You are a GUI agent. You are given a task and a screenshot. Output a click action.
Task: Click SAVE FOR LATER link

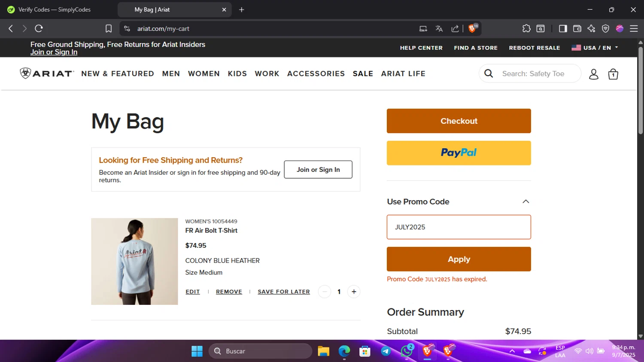pos(284,292)
